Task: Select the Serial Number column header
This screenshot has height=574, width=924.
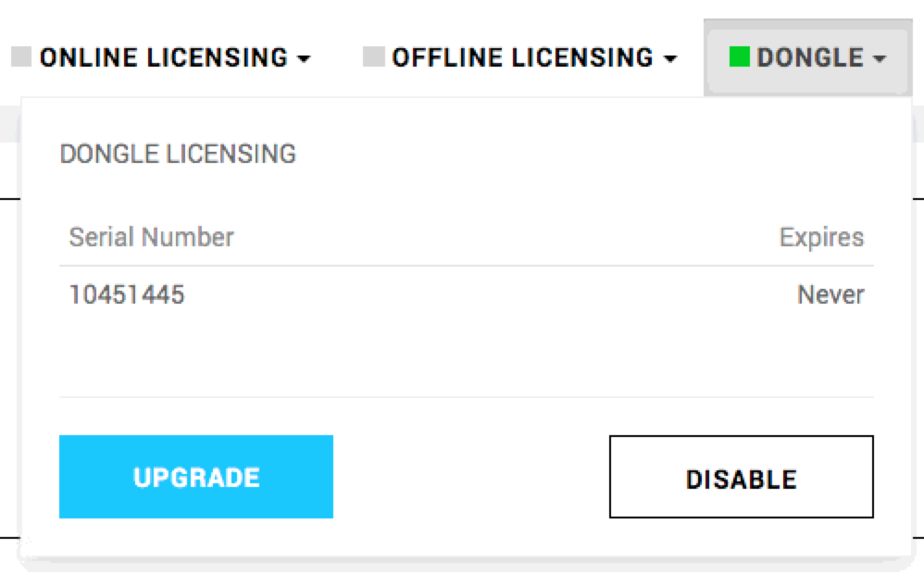Action: [x=152, y=237]
